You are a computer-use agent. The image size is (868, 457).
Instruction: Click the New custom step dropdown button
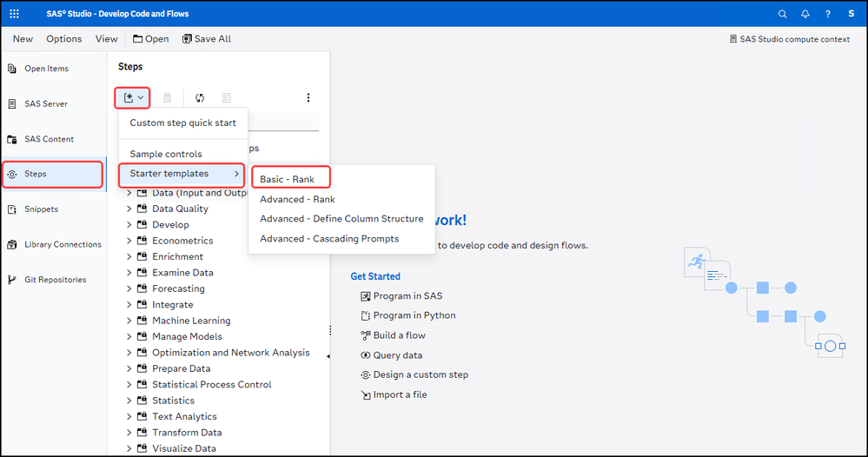133,98
